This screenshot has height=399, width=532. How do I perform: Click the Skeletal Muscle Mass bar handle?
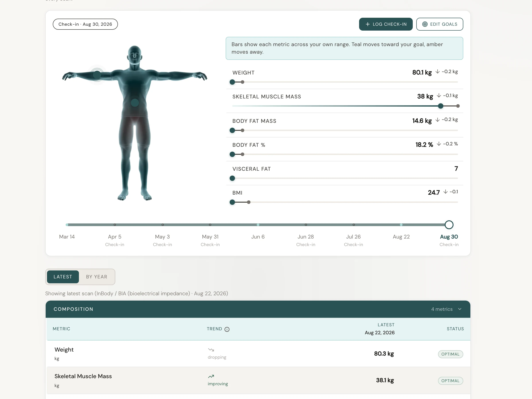click(440, 106)
